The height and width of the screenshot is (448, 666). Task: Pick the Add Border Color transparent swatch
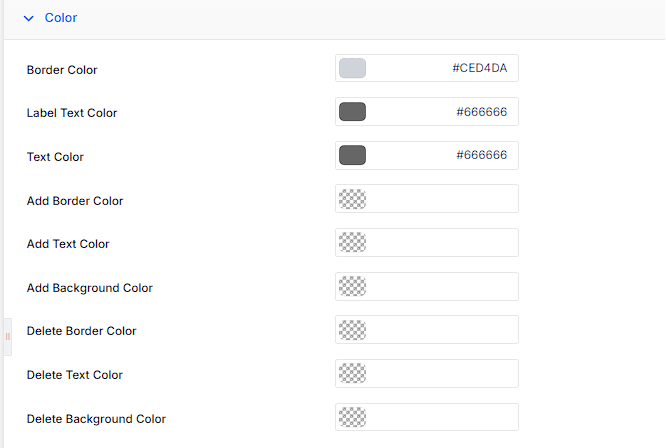pyautogui.click(x=352, y=199)
